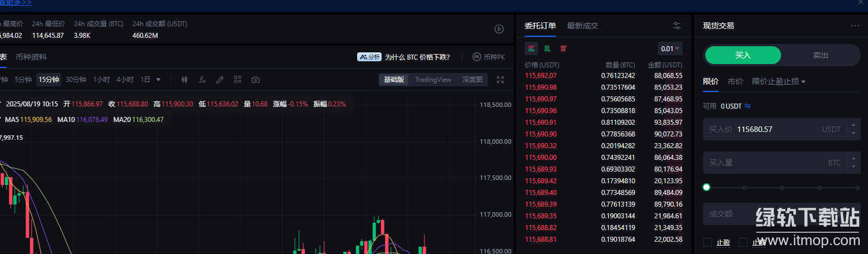Viewport: 868px width, 254px height.
Task: Enable the 止盈 take-profit checkbox
Action: 708,242
